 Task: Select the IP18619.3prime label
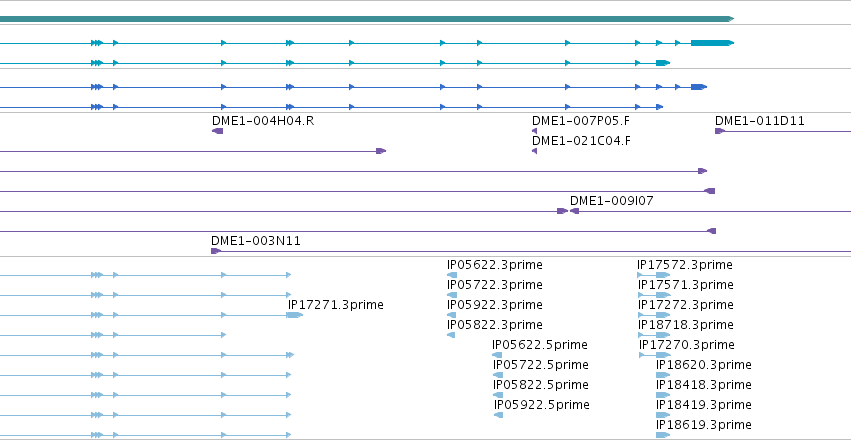point(703,424)
